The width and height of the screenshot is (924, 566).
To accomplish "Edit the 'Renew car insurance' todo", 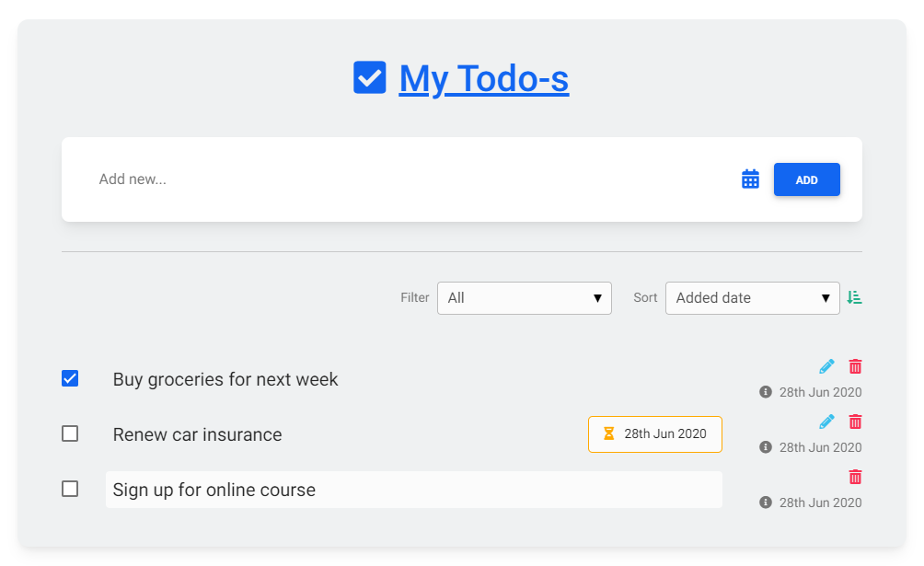I will [x=826, y=422].
